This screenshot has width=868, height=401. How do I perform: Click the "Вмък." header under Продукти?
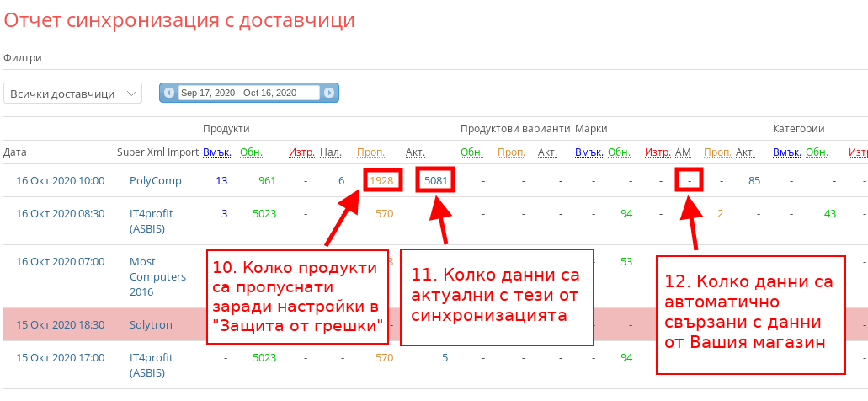[x=215, y=152]
